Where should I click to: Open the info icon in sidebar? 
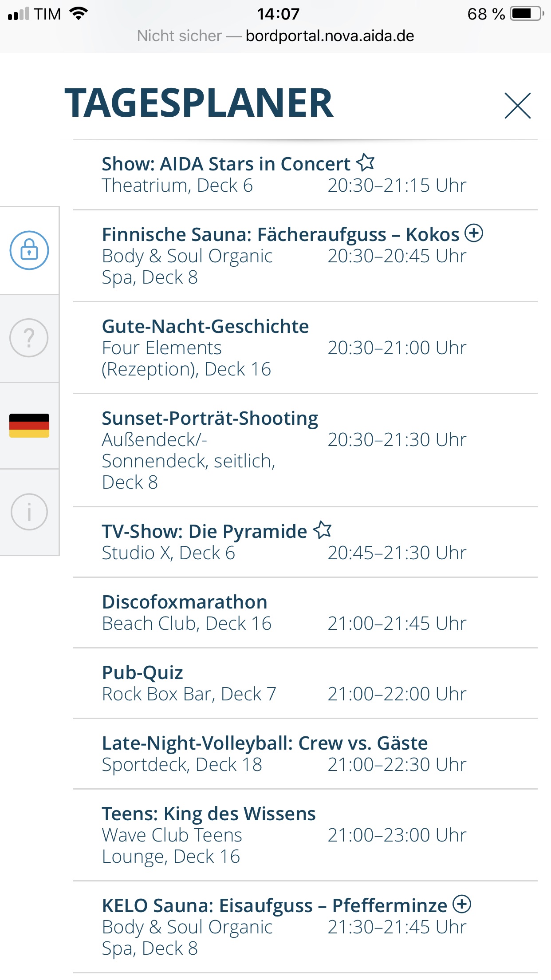29,512
